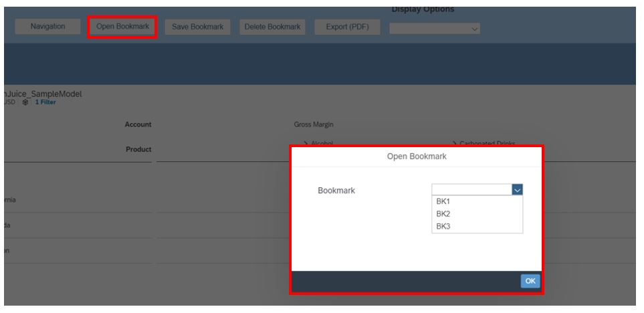The height and width of the screenshot is (313, 644).
Task: Export the report with Export (PDF)
Action: (348, 27)
